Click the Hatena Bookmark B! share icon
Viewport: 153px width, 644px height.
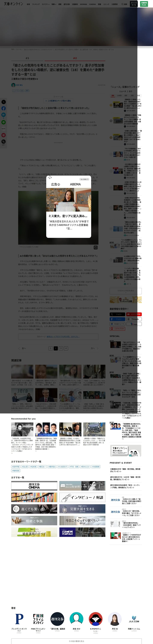(x=4, y=115)
